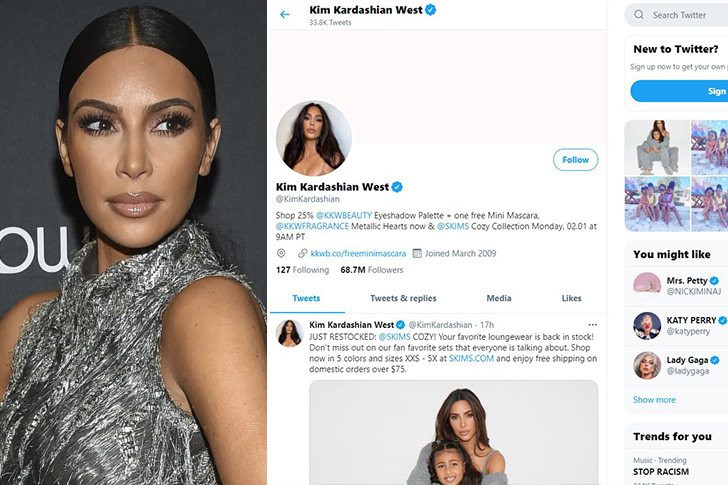Click the calendar icon by Joined March 2009
Image resolution: width=728 pixels, height=485 pixels.
(417, 253)
